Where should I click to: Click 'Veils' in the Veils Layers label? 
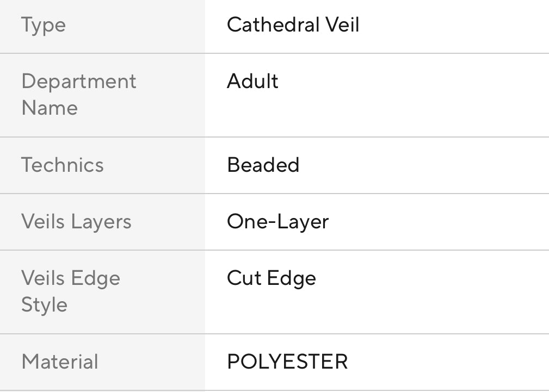[43, 221]
